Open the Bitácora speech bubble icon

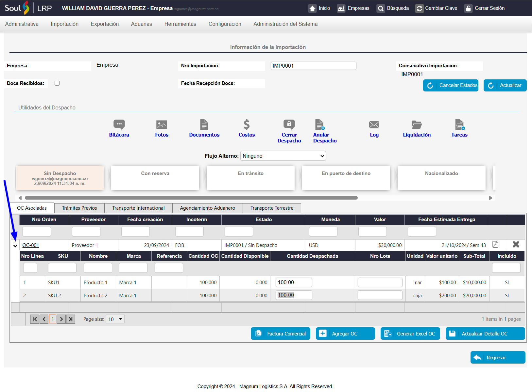[119, 124]
